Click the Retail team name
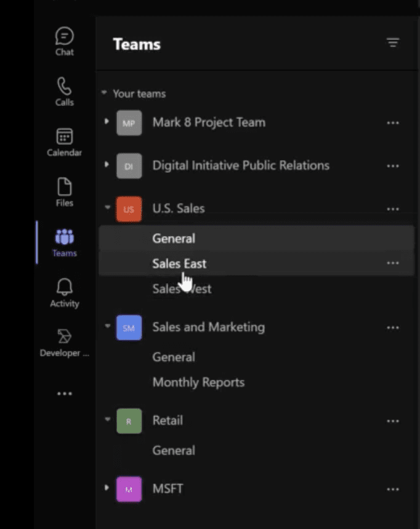420x529 pixels. [168, 420]
